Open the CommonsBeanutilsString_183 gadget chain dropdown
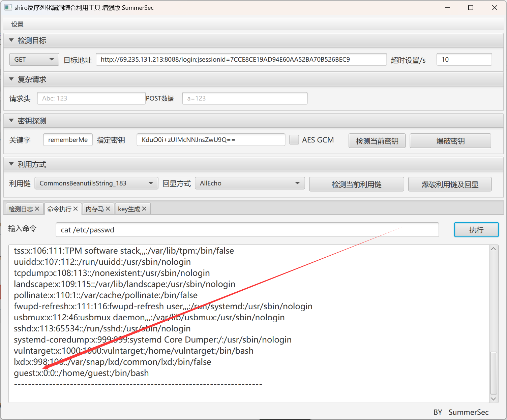This screenshot has height=420, width=507. [96, 183]
